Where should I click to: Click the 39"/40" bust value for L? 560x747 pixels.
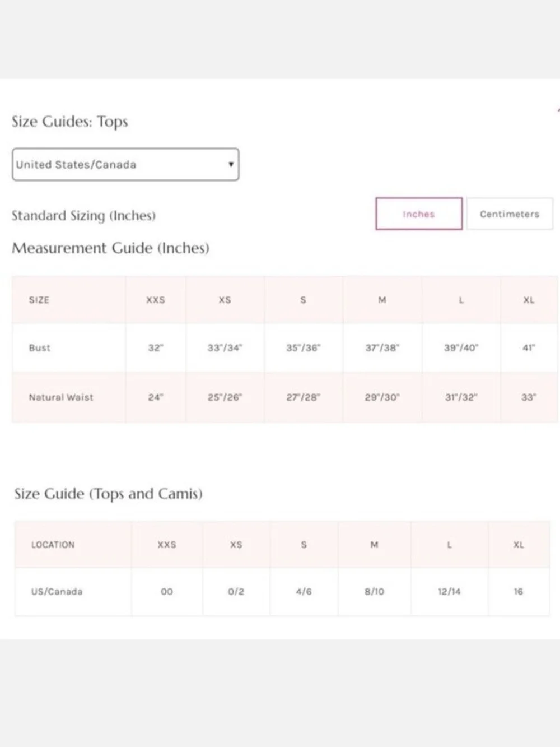coord(461,347)
